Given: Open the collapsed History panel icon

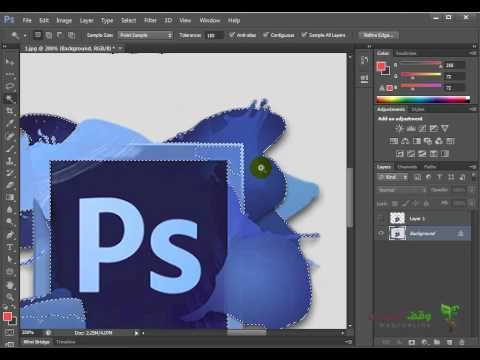Looking at the screenshot, I should (x=364, y=61).
